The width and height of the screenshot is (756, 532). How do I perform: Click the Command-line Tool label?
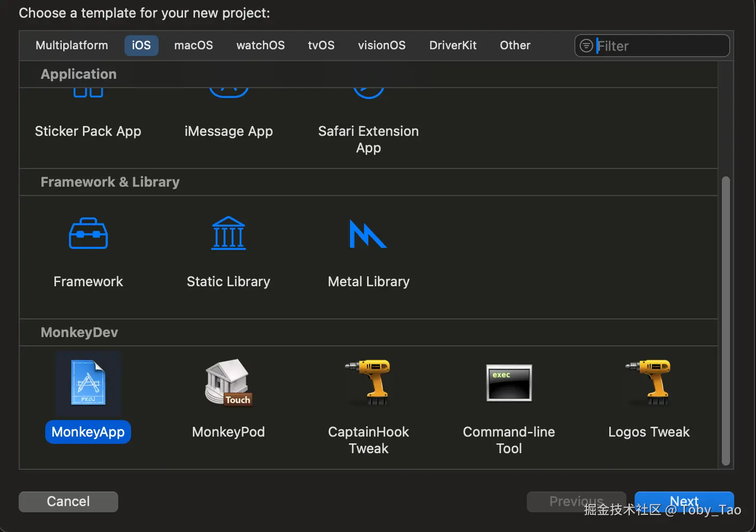point(509,440)
